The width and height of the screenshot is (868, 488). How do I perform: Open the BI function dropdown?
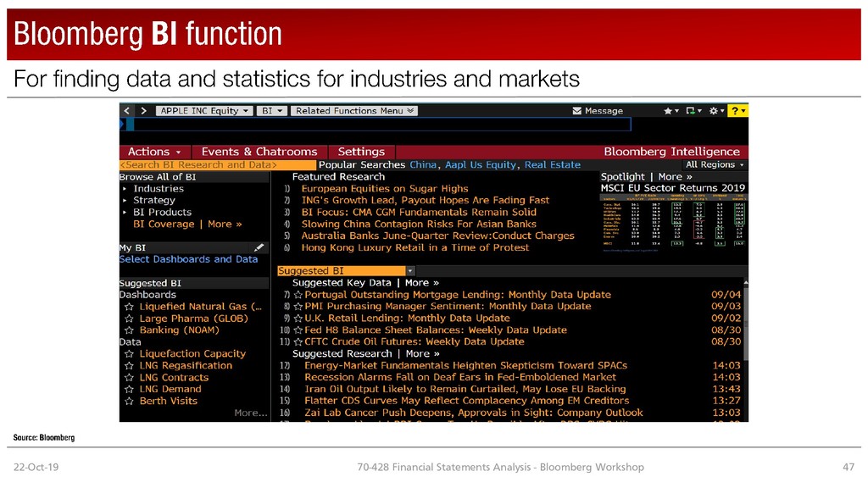tap(272, 111)
